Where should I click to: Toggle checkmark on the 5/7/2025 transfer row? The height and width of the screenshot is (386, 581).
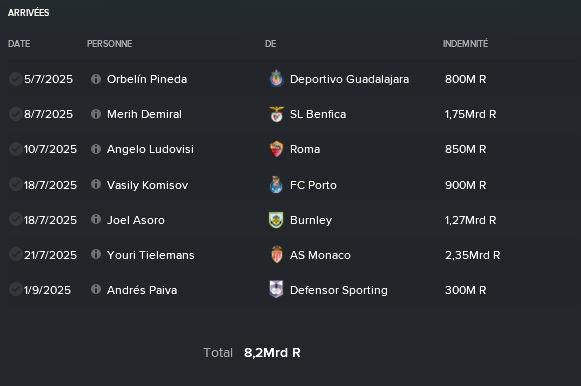(15, 79)
